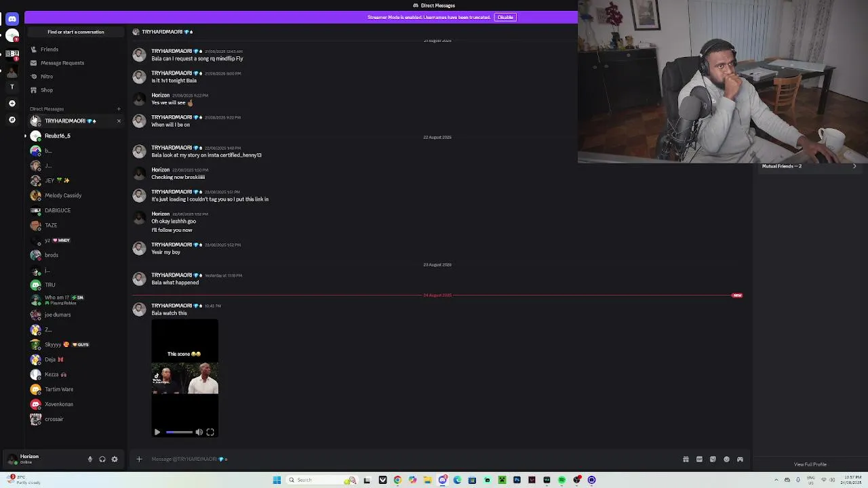The width and height of the screenshot is (868, 488).
Task: Click Add a Server plus icon
Action: 12,104
